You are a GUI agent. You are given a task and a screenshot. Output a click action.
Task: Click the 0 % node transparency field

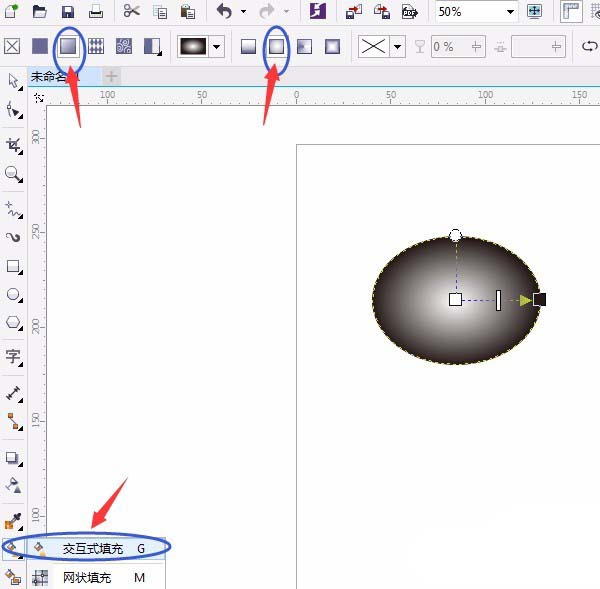pyautogui.click(x=458, y=47)
